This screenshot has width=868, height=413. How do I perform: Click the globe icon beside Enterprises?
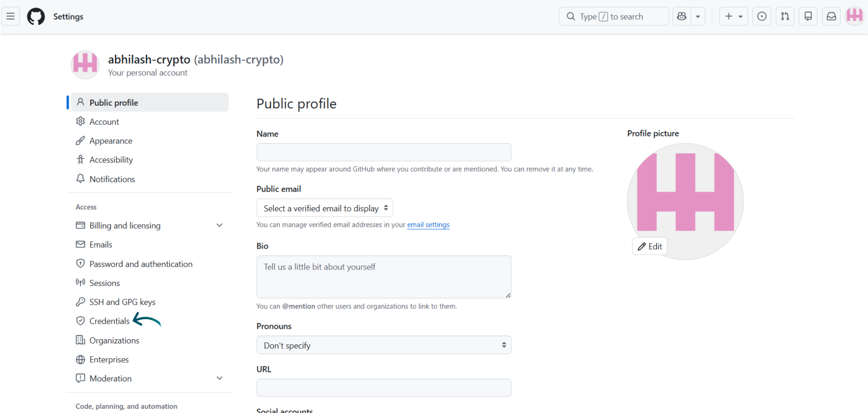pyautogui.click(x=81, y=359)
